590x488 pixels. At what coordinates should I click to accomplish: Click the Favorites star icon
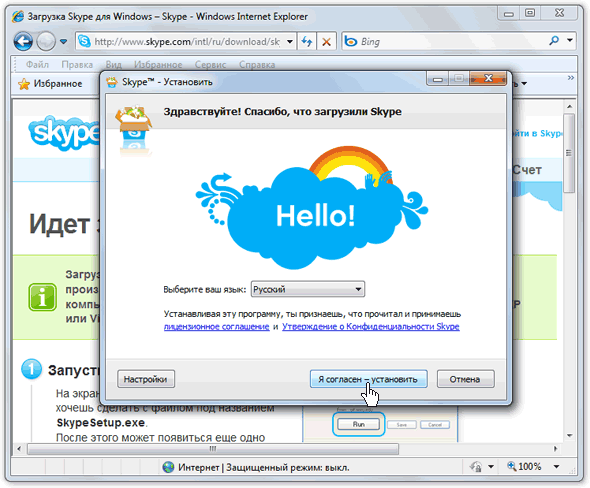point(24,84)
